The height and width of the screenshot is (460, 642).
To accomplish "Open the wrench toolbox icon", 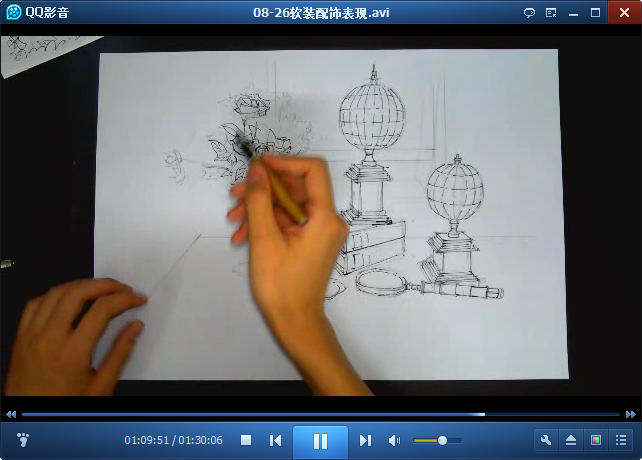I will [546, 440].
